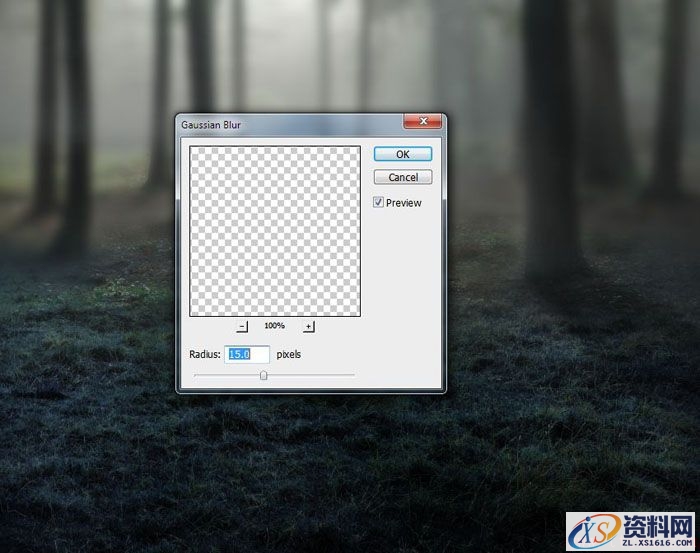This screenshot has height=553, width=700.
Task: Close the Gaussian Blur dialog with the red X
Action: (x=423, y=123)
